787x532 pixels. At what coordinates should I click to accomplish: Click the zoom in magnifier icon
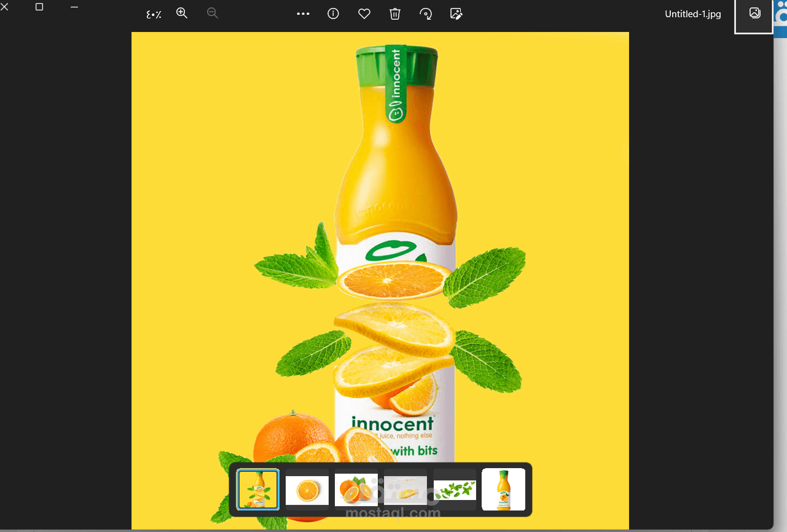(182, 13)
